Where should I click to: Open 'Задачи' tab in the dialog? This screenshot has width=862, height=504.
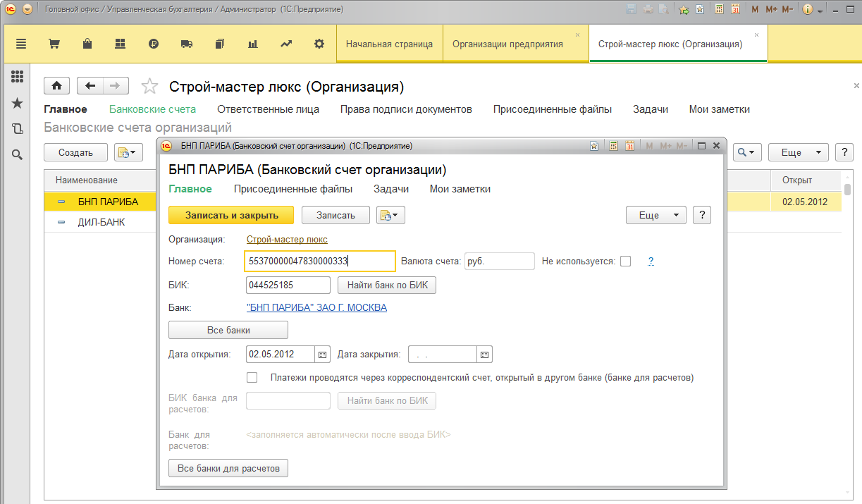click(x=391, y=189)
